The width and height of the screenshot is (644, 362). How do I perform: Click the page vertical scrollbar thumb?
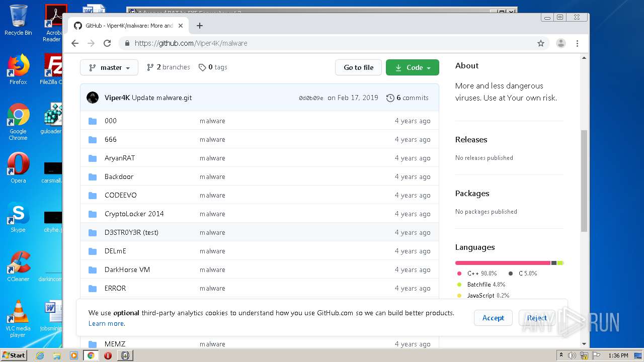(x=584, y=181)
